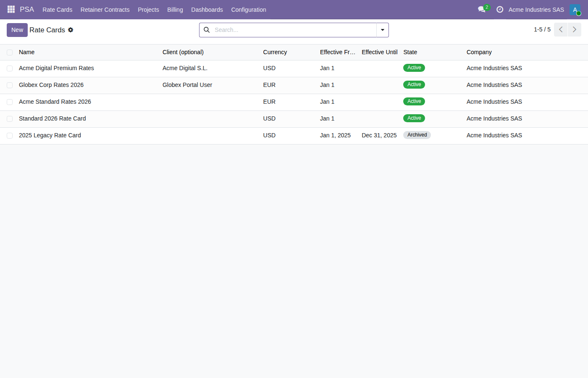Check the 2025 Legacy Rate Card checkbox
Image resolution: width=588 pixels, height=378 pixels.
point(10,136)
